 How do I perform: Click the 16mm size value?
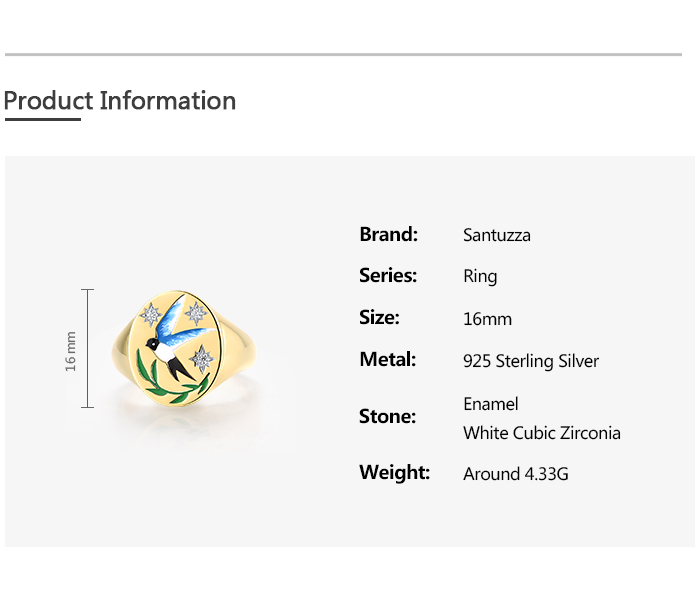click(487, 320)
